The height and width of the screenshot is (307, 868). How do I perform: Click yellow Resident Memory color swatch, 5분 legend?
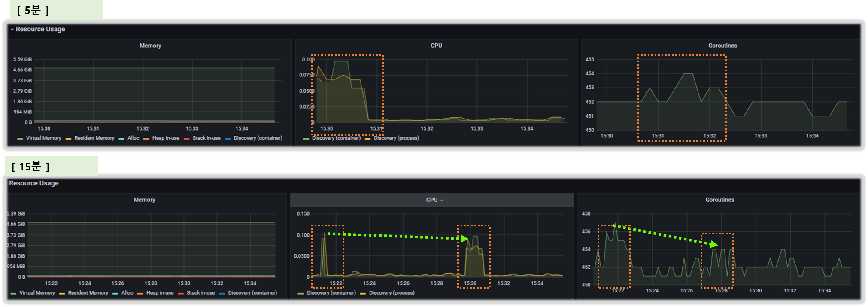pos(69,139)
